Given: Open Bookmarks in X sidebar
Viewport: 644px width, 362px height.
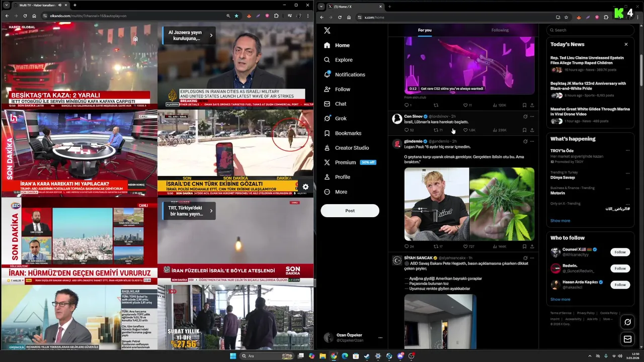Looking at the screenshot, I should coord(343,133).
